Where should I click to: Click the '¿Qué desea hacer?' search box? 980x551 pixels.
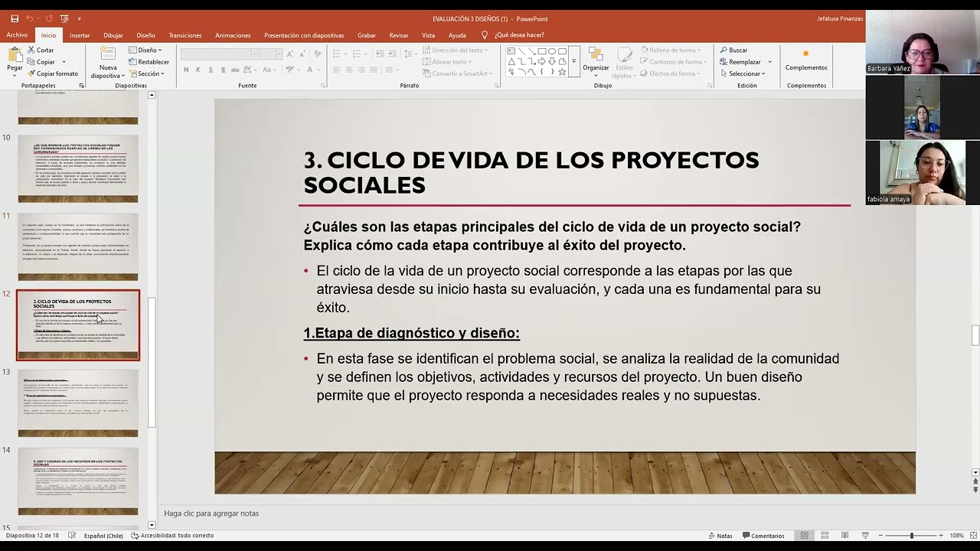(x=519, y=35)
